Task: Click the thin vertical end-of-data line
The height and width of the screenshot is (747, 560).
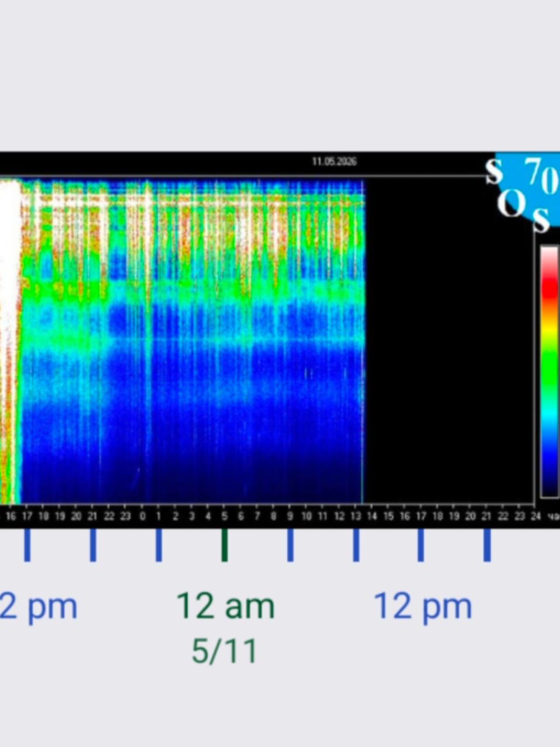Action: click(363, 341)
